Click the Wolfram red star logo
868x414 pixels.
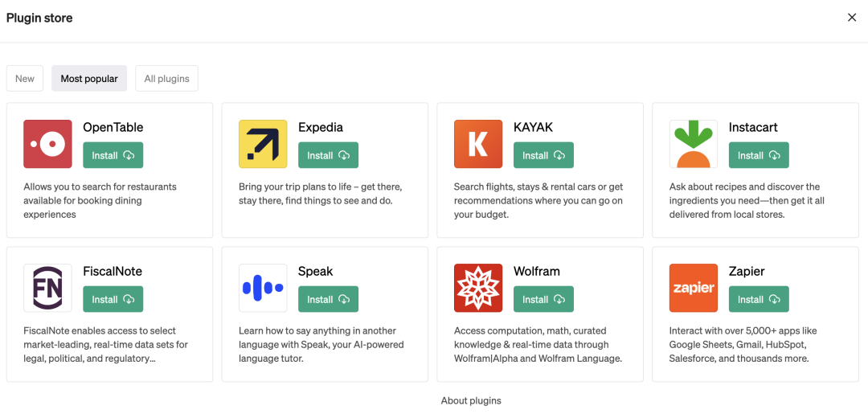(478, 288)
